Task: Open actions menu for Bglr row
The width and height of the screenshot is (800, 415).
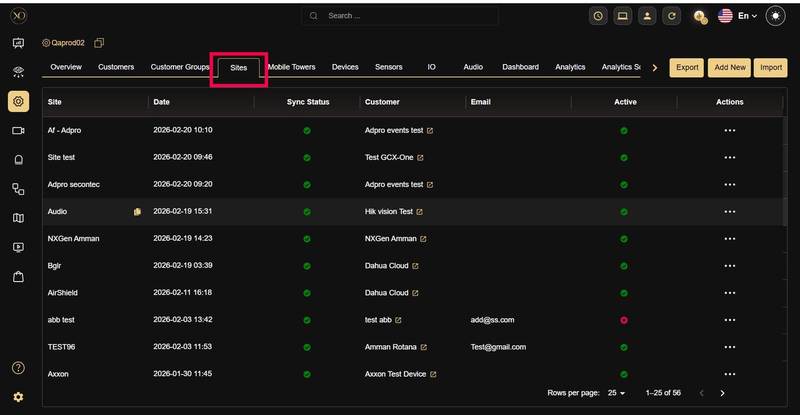Action: tap(730, 266)
